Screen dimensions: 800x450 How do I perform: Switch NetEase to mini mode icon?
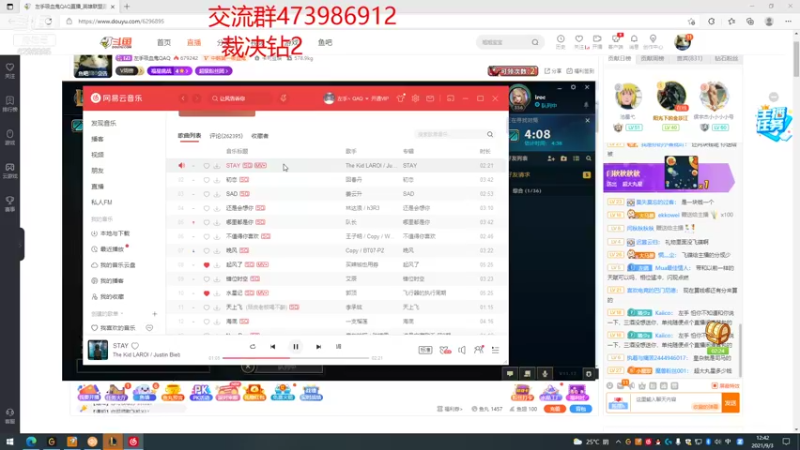(x=451, y=98)
